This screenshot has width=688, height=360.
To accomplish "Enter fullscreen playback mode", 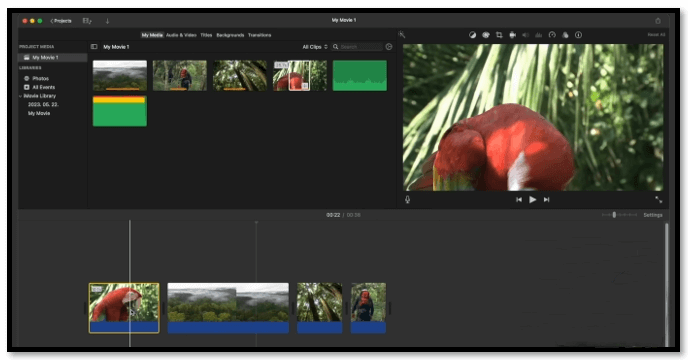I will (x=659, y=200).
